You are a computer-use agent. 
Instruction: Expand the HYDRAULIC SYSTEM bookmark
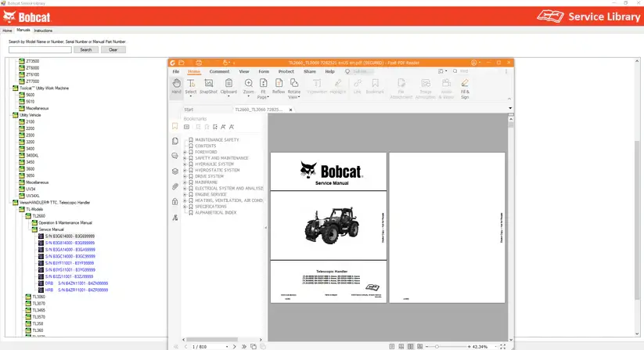[x=185, y=164]
